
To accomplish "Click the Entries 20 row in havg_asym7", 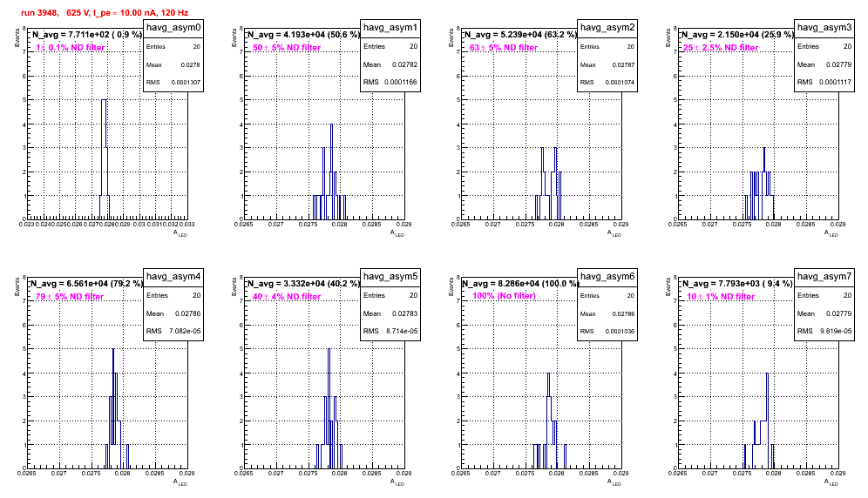I will [x=824, y=295].
